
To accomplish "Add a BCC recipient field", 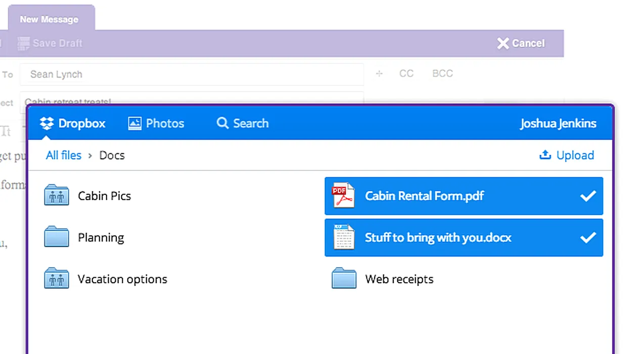I will (442, 74).
